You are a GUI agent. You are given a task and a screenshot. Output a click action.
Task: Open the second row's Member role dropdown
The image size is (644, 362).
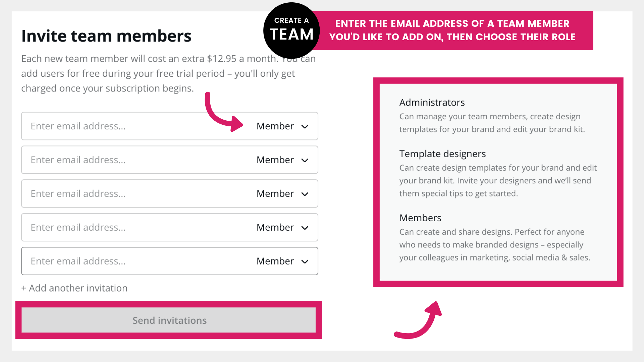click(x=282, y=160)
